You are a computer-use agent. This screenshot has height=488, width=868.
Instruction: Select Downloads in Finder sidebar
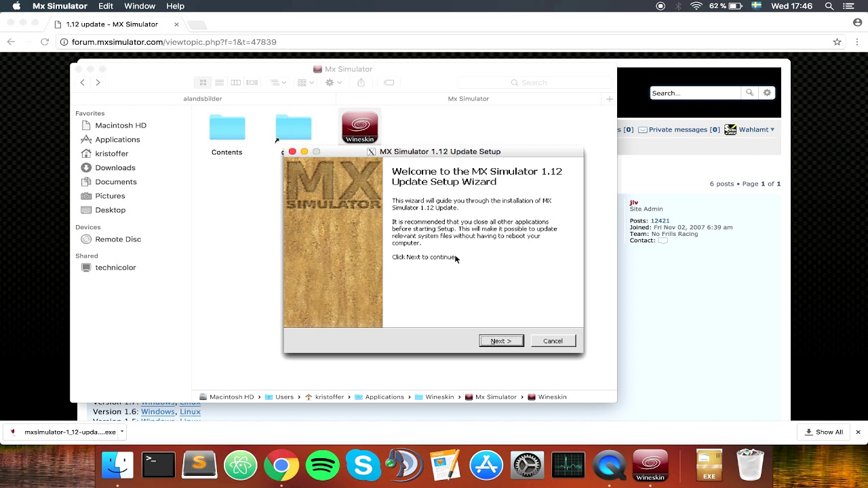click(115, 167)
